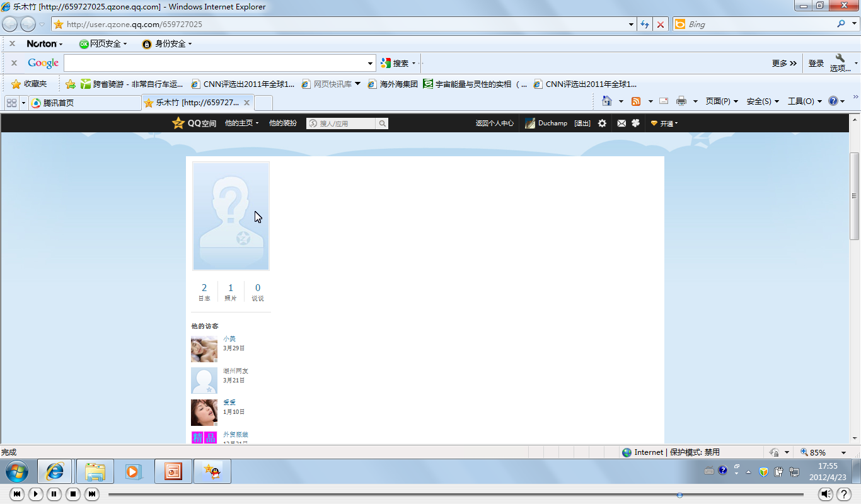This screenshot has width=861, height=504.
Task: Open the 工具(O) menu
Action: click(805, 101)
